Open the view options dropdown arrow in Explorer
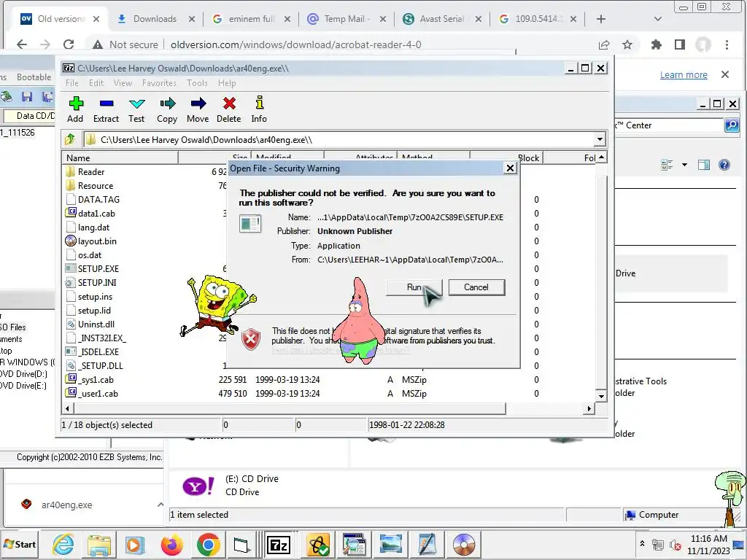This screenshot has width=747, height=560. click(x=684, y=165)
